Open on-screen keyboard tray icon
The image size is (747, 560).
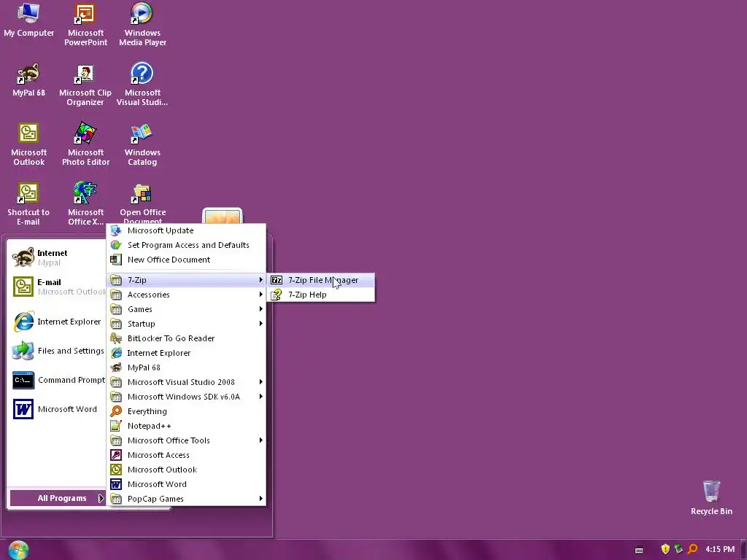point(639,550)
